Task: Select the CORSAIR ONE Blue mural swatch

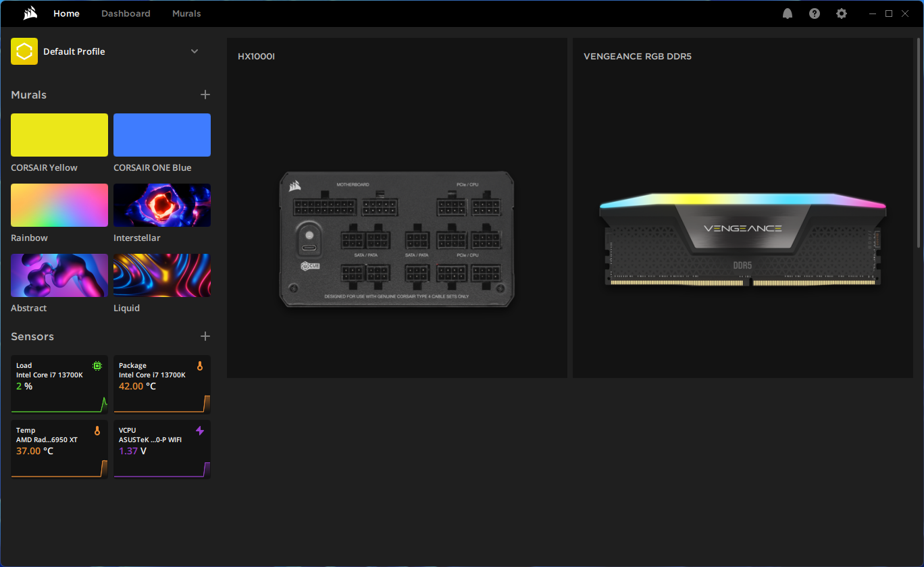Action: [162, 135]
